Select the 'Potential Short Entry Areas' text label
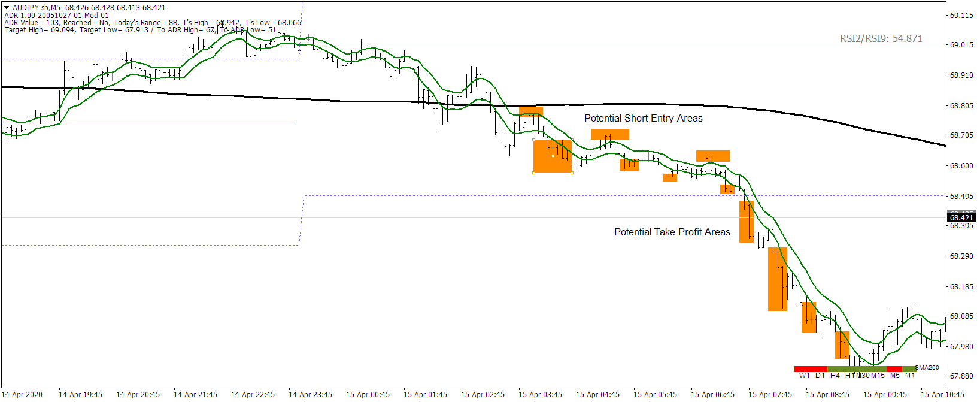 coord(643,119)
